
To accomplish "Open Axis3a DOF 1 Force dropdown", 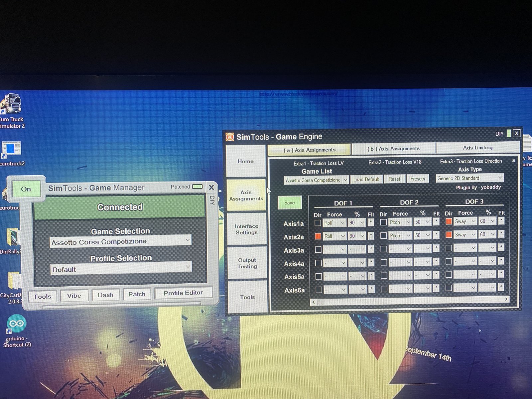I will 335,249.
